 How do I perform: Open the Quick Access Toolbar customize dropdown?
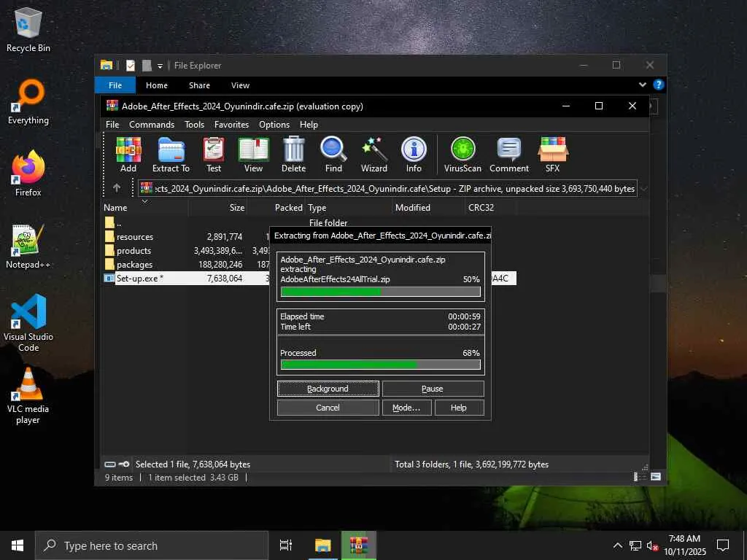160,66
